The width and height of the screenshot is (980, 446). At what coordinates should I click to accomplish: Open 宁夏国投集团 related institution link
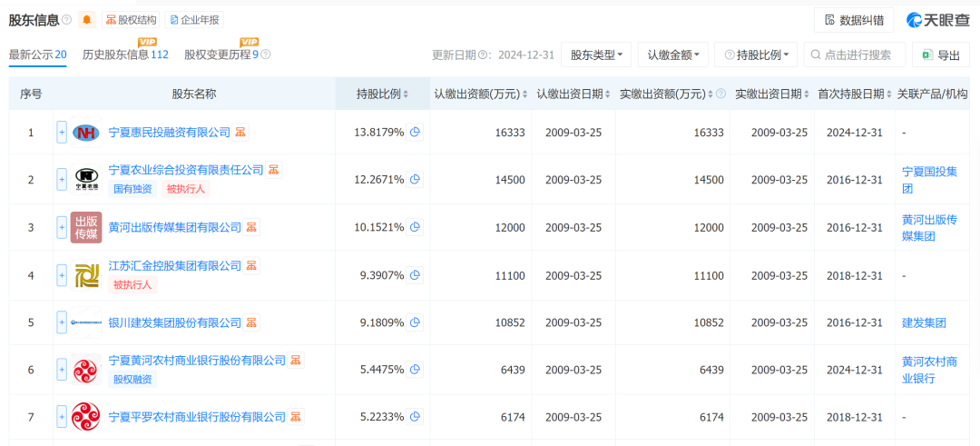[x=929, y=180]
